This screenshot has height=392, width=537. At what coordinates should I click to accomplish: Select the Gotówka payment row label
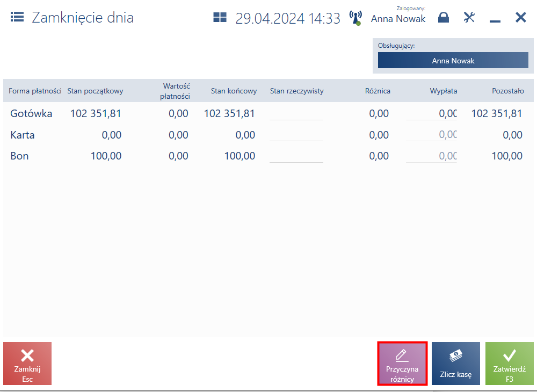click(31, 113)
